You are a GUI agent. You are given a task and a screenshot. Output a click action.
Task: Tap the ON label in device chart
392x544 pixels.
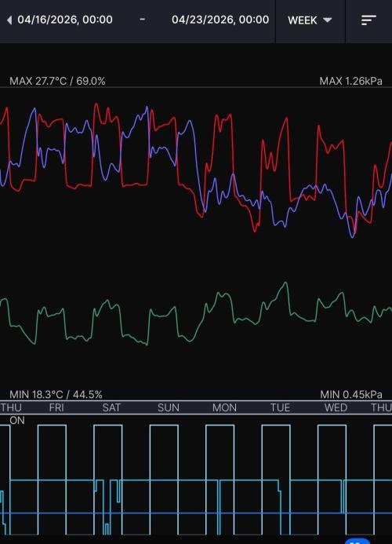pos(17,421)
